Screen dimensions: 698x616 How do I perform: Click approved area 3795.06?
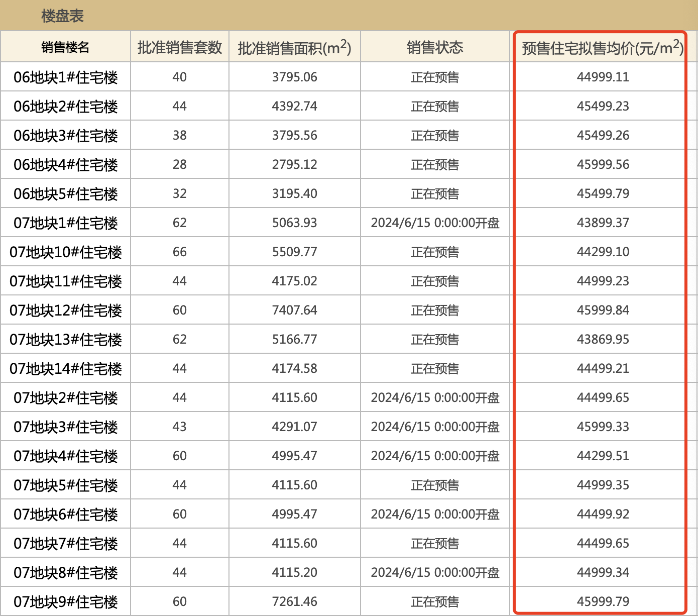click(294, 77)
